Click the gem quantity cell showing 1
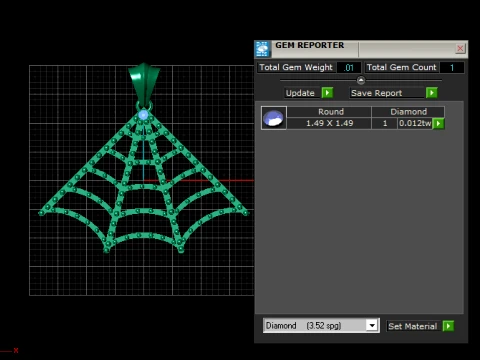This screenshot has width=480, height=360. tap(385, 123)
